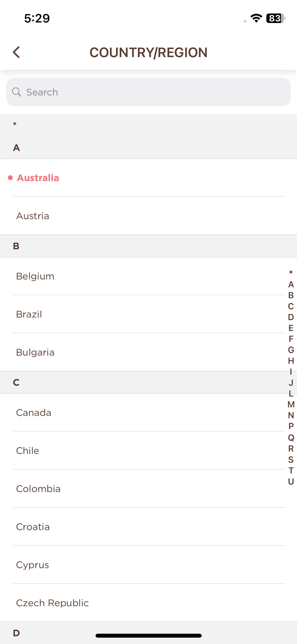
Task: Tap the search magnifier icon
Action: pyautogui.click(x=17, y=92)
